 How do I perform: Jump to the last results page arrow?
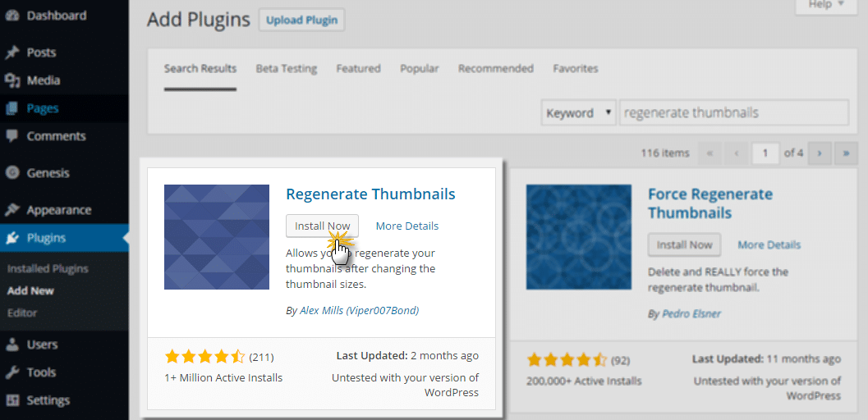(x=846, y=153)
